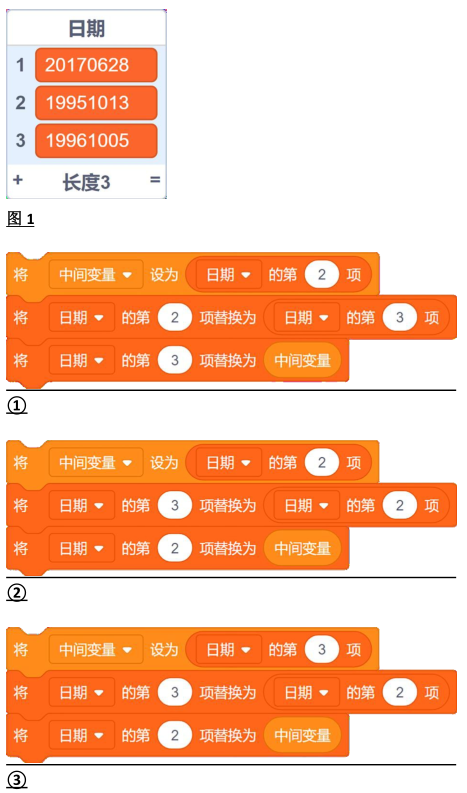Click index field 2 in script ① first block
467x793 pixels.
[x=322, y=275]
